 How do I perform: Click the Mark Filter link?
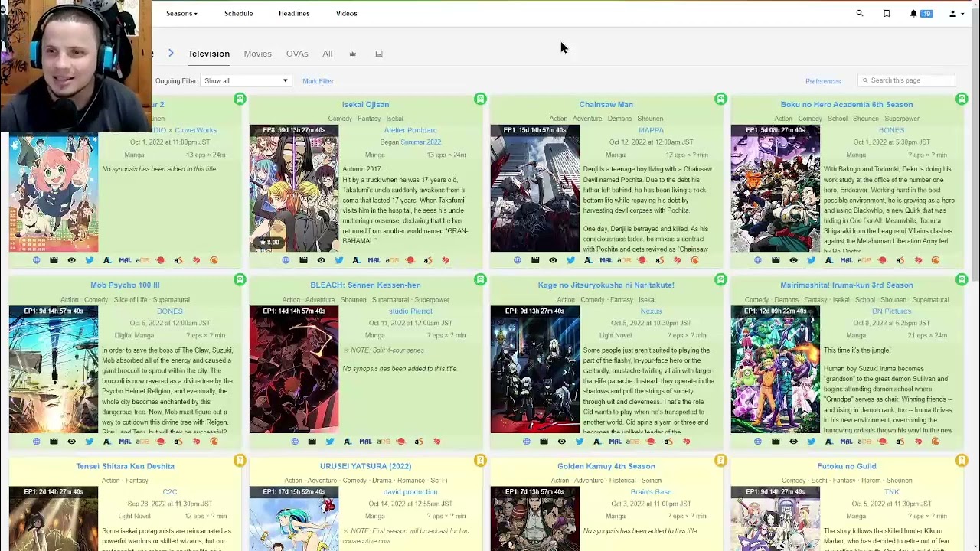click(318, 81)
